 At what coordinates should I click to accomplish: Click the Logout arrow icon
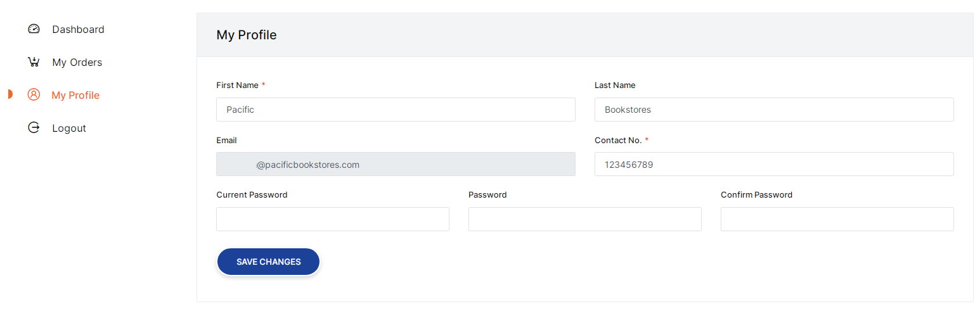pyautogui.click(x=34, y=128)
